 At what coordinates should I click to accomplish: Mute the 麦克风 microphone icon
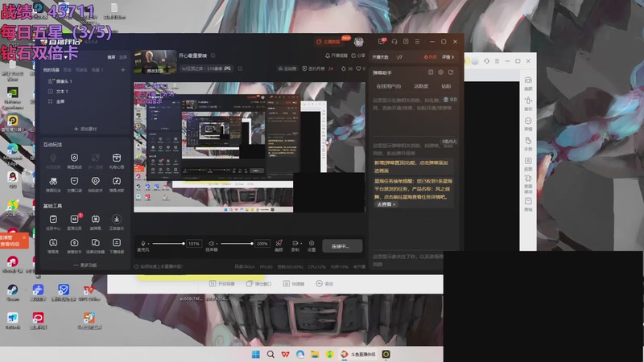coord(143,244)
